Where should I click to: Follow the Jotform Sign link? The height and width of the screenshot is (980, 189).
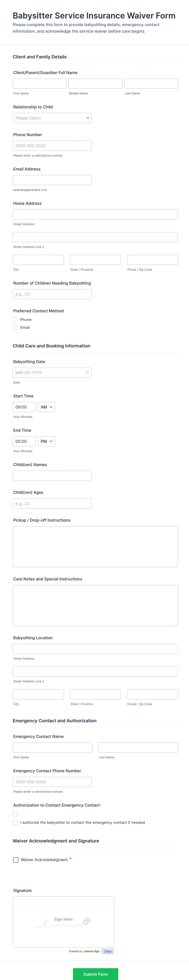(x=91, y=951)
